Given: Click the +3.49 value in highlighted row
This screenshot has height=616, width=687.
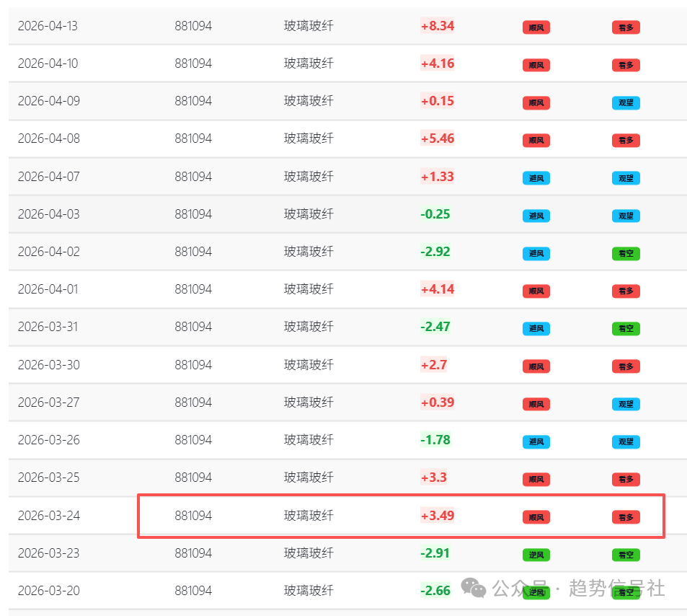Looking at the screenshot, I should click(x=438, y=516).
